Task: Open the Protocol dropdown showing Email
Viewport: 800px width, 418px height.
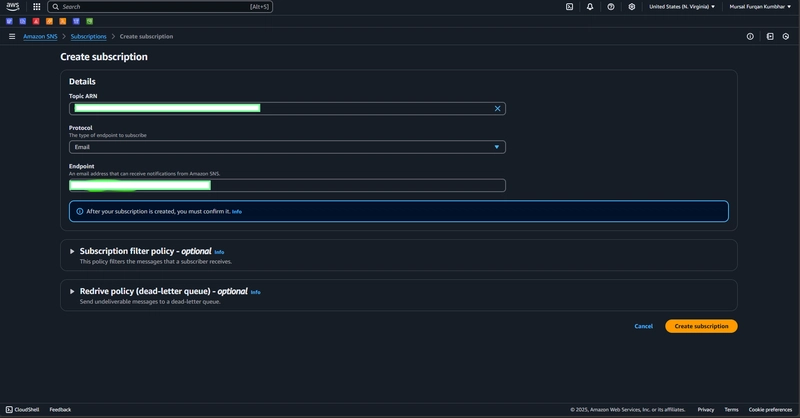Action: tap(287, 147)
